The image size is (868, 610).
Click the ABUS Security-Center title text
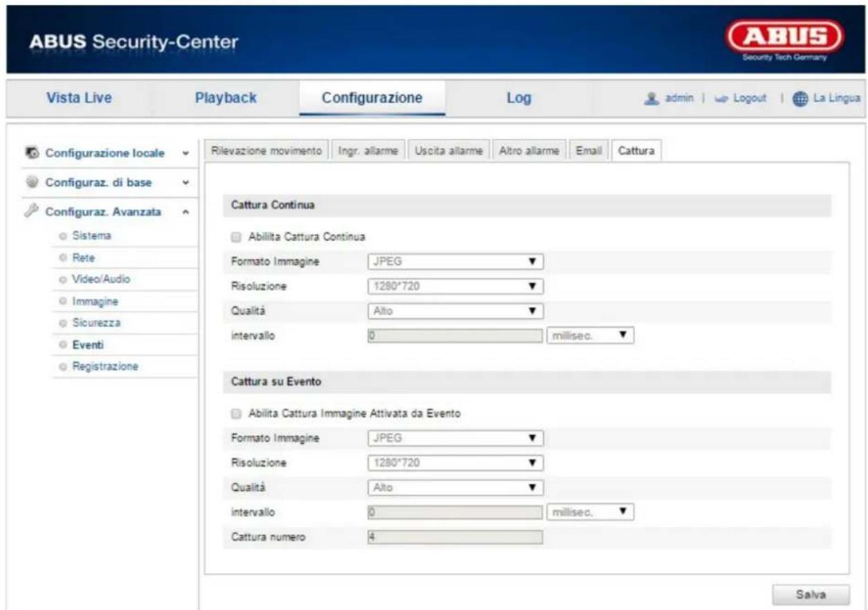(133, 42)
